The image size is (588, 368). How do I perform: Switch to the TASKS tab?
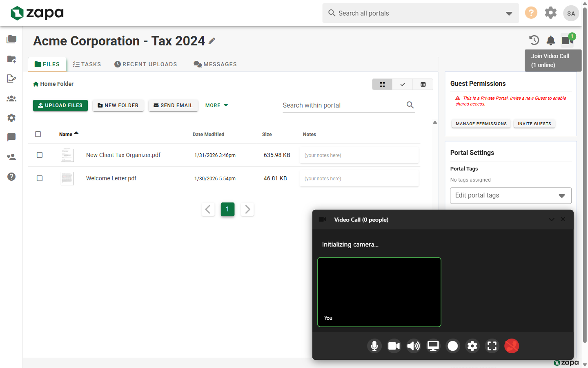87,64
